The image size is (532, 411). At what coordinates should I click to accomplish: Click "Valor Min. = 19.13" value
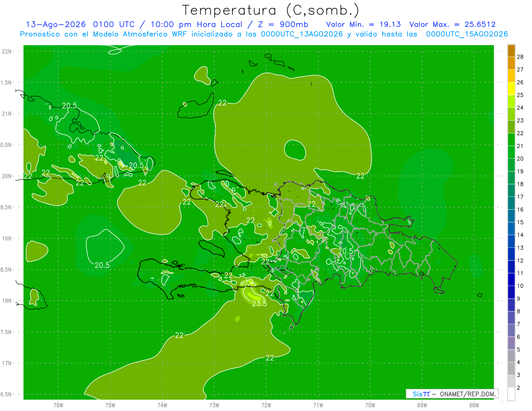[364, 24]
